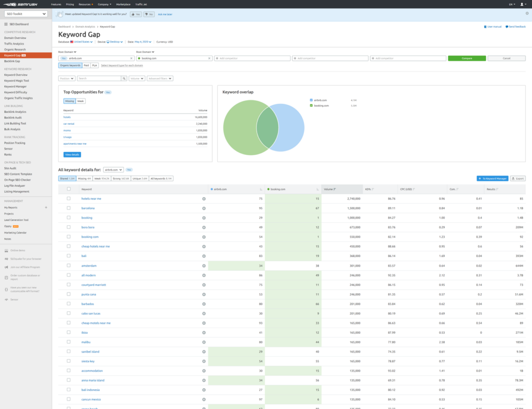
Task: Click the View details button
Action: tap(72, 155)
